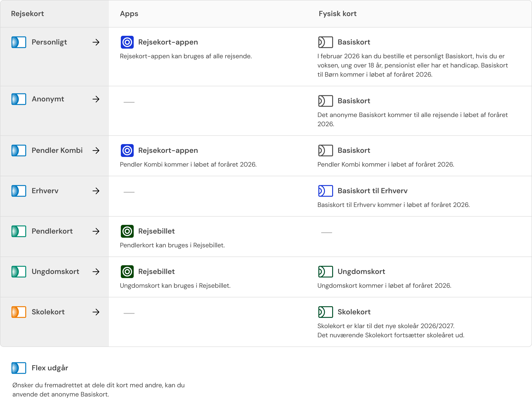
Task: Click the blue Basiskort til Erhverv icon
Action: pyautogui.click(x=325, y=191)
